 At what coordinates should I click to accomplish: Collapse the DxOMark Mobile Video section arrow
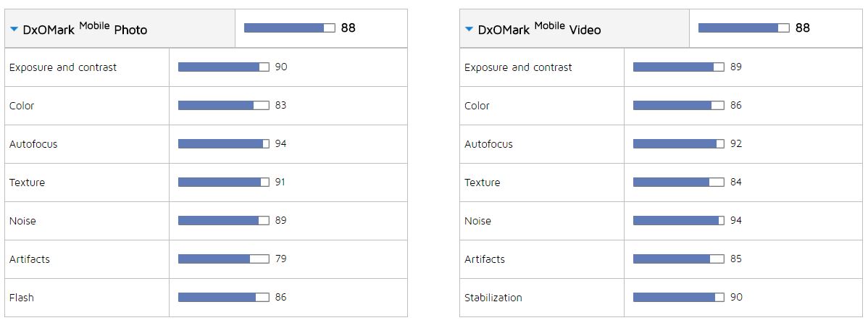point(469,29)
